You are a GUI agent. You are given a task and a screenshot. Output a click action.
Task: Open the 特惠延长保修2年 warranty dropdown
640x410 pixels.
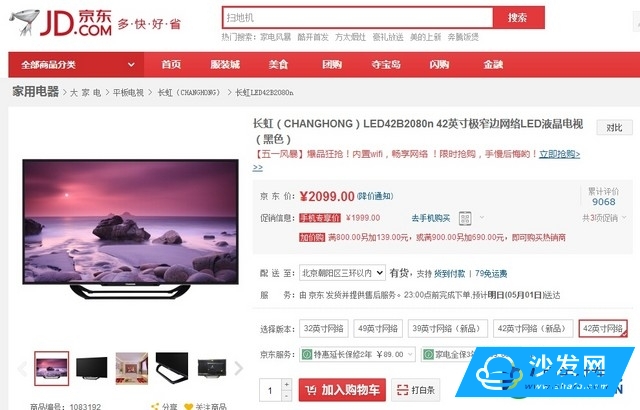[x=358, y=354]
